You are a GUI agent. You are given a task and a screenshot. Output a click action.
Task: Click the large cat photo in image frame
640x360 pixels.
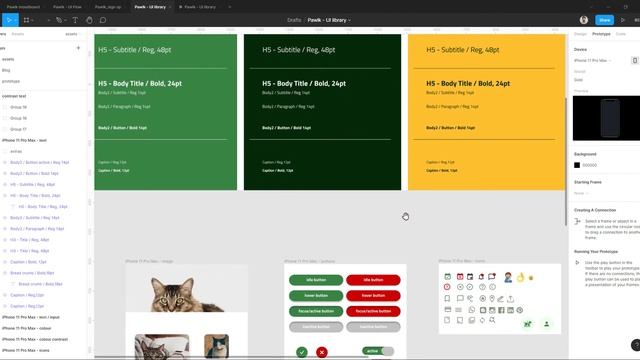(187, 289)
